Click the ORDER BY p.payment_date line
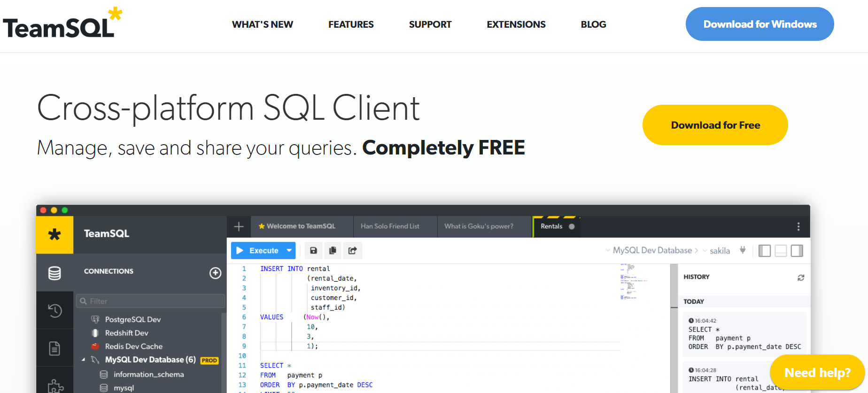868x393 pixels. tap(316, 385)
